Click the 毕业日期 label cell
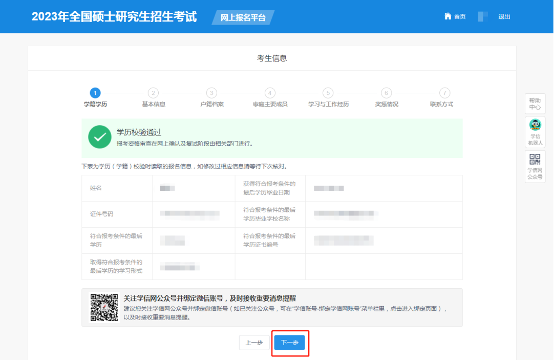 tap(269, 188)
